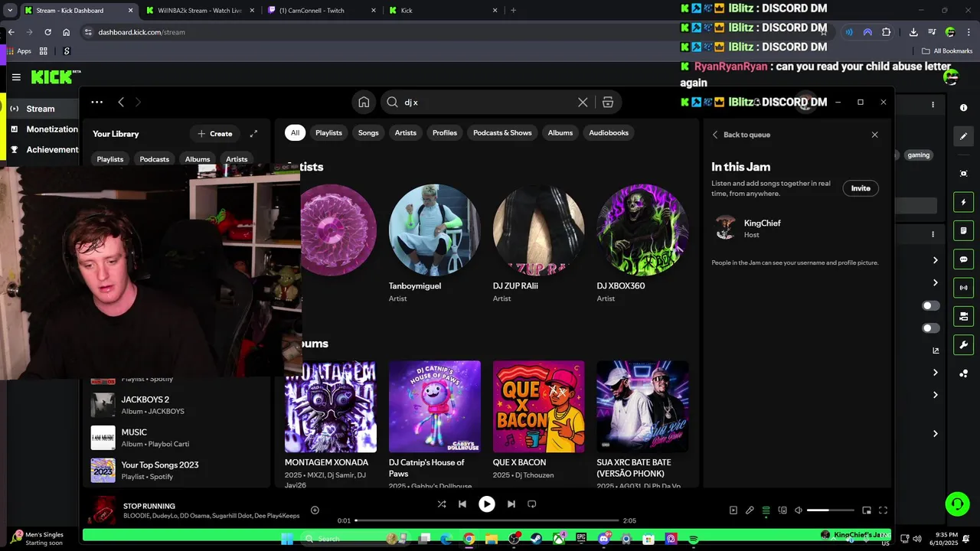Open the Kick hamburger menu

[16, 77]
